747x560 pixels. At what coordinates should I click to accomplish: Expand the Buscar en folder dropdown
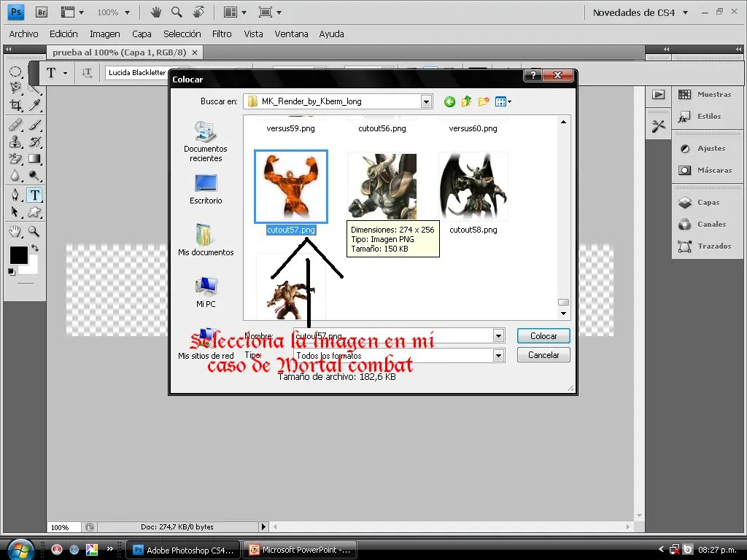pos(426,101)
